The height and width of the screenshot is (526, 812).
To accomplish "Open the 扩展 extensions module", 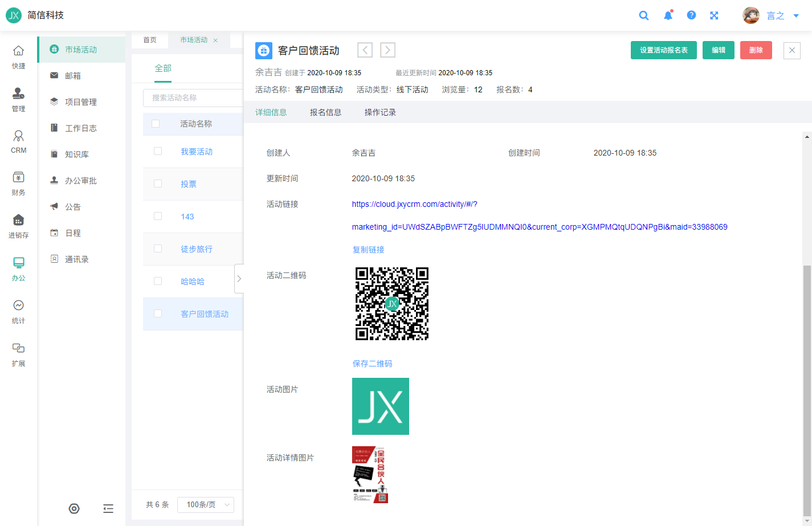I will pyautogui.click(x=19, y=354).
